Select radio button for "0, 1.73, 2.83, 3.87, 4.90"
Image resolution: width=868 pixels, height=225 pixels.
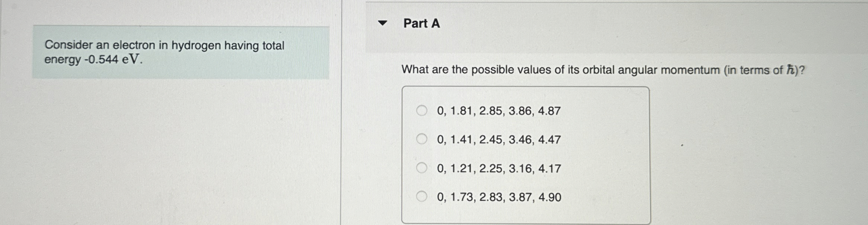(422, 198)
